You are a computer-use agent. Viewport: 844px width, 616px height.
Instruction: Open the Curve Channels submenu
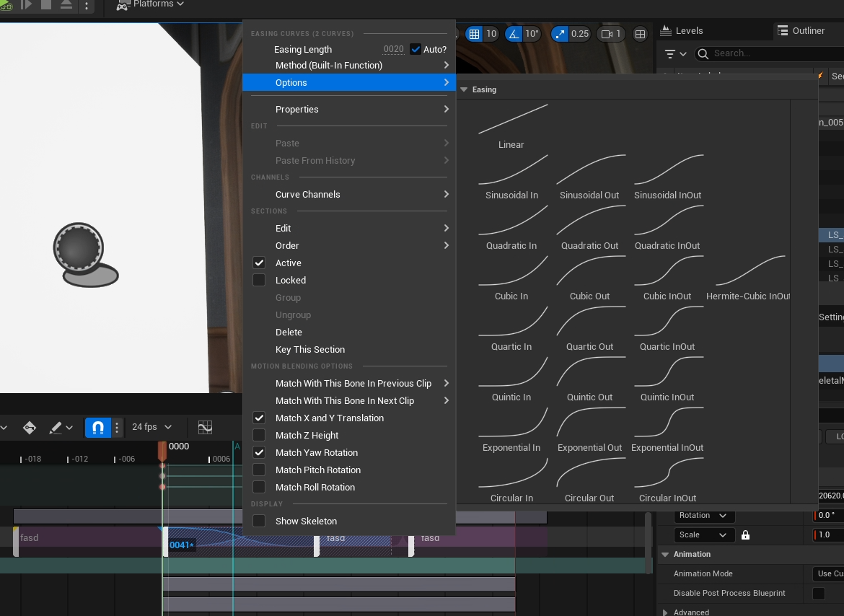click(349, 194)
